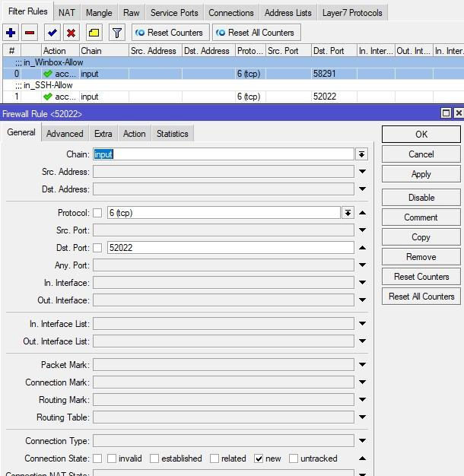Switch to the Action rule tab

(134, 134)
